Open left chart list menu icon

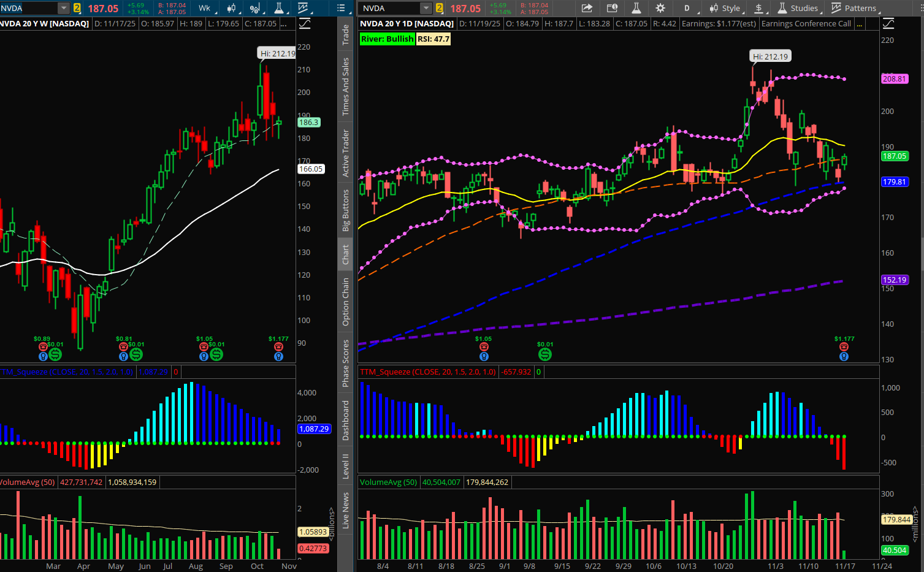tap(342, 8)
